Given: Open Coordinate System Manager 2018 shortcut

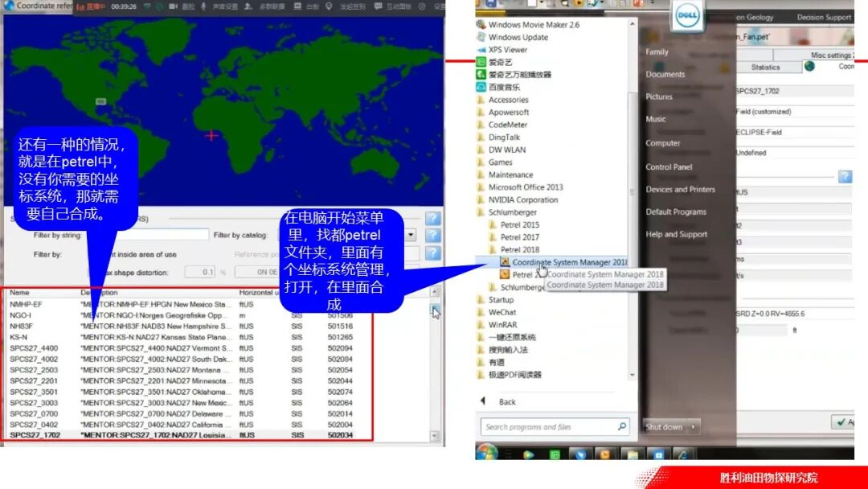Looking at the screenshot, I should pyautogui.click(x=563, y=262).
